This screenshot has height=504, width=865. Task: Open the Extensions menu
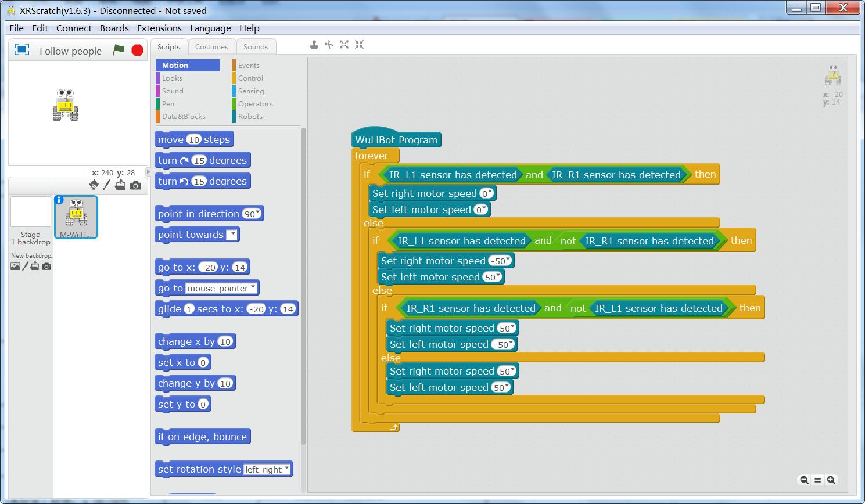coord(159,28)
